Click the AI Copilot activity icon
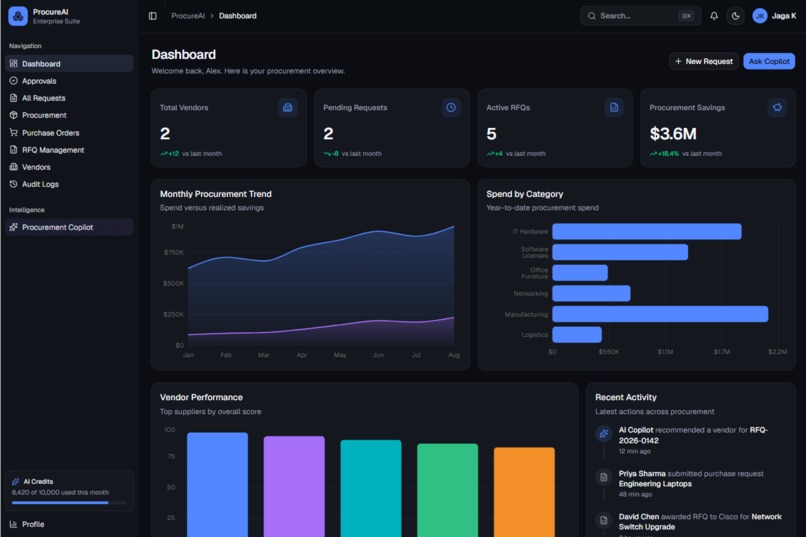The width and height of the screenshot is (806, 537). 603,434
